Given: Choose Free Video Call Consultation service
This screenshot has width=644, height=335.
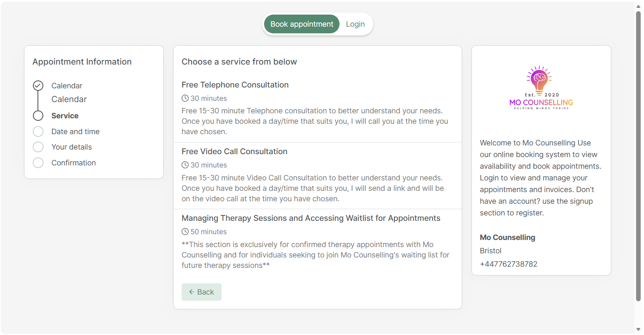Looking at the screenshot, I should pos(317,176).
